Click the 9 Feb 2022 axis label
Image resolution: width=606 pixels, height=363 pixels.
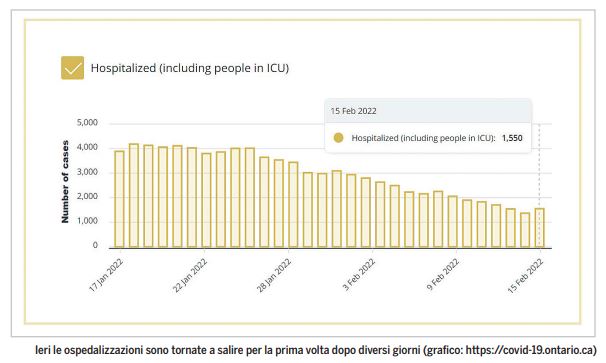click(x=443, y=274)
